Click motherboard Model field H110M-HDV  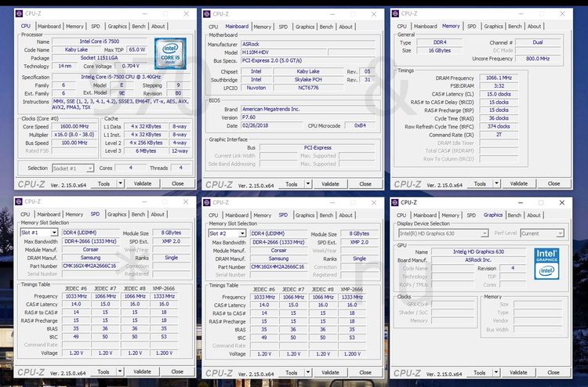click(x=285, y=52)
